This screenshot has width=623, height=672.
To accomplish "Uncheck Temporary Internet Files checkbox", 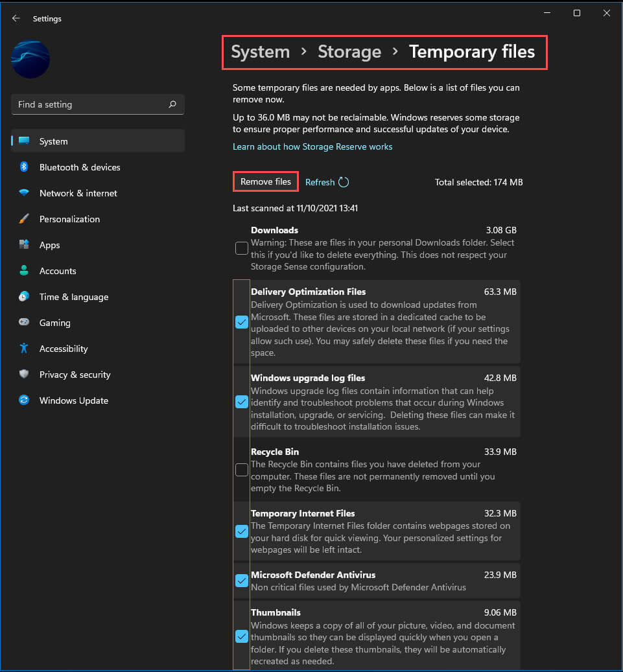I will [x=241, y=531].
